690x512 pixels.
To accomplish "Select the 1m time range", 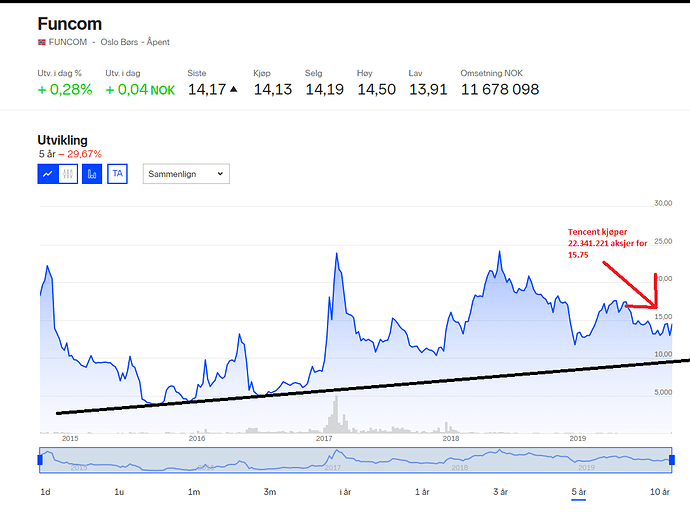I will coord(194,492).
